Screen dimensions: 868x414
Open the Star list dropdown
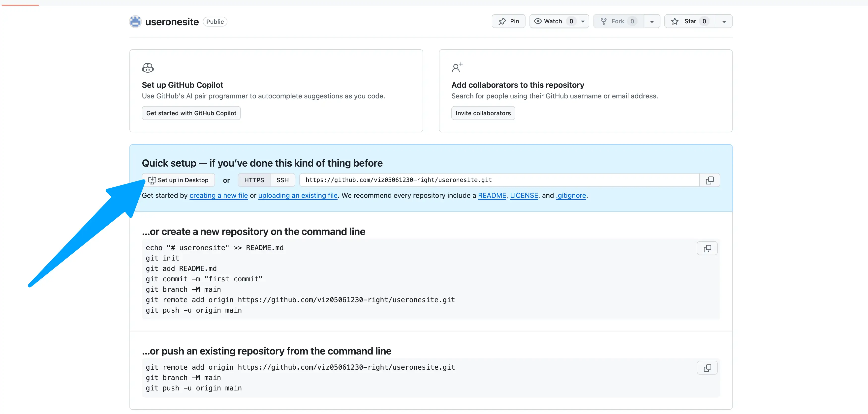pos(724,21)
